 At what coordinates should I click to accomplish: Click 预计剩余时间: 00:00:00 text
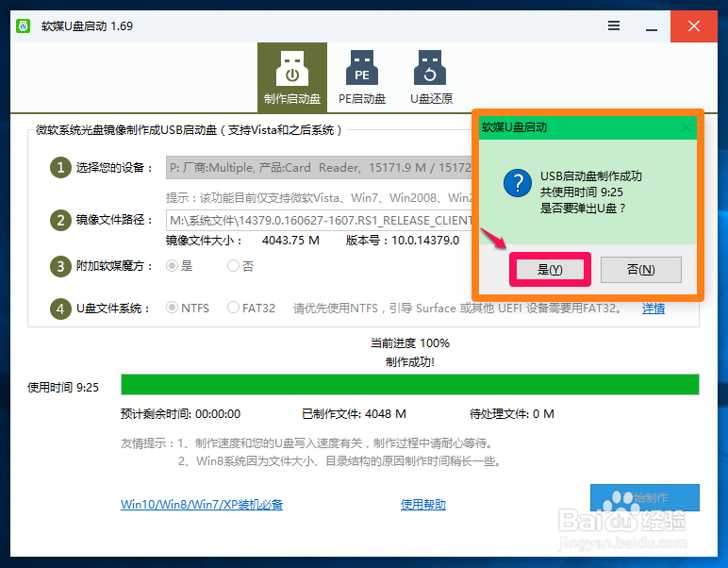point(181,414)
